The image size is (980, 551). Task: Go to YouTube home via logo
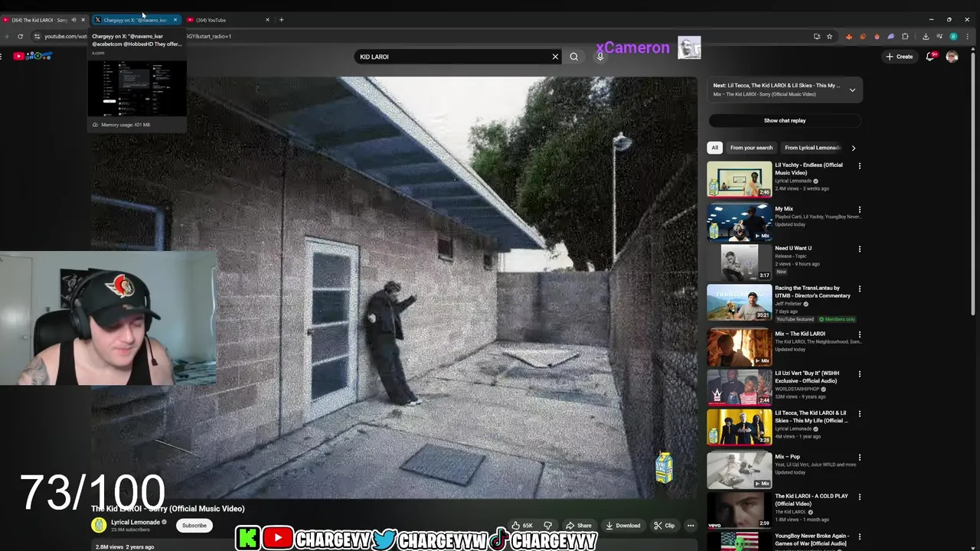tap(32, 56)
